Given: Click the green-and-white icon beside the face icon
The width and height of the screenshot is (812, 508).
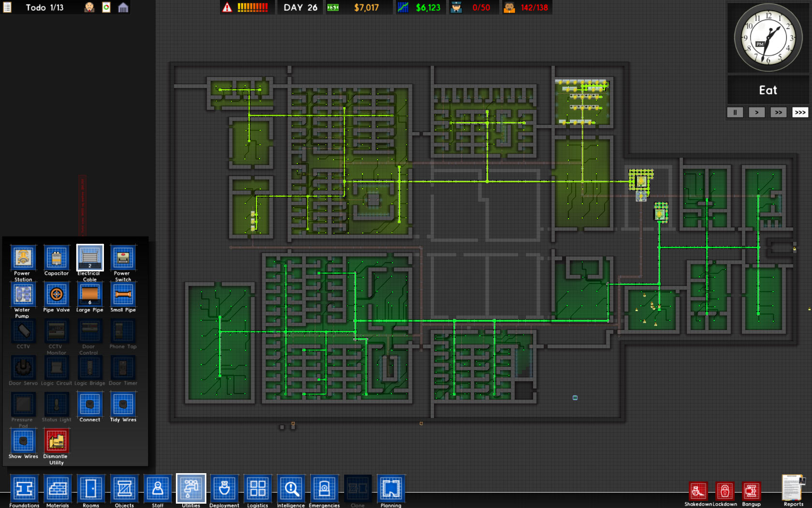Looking at the screenshot, I should (106, 7).
